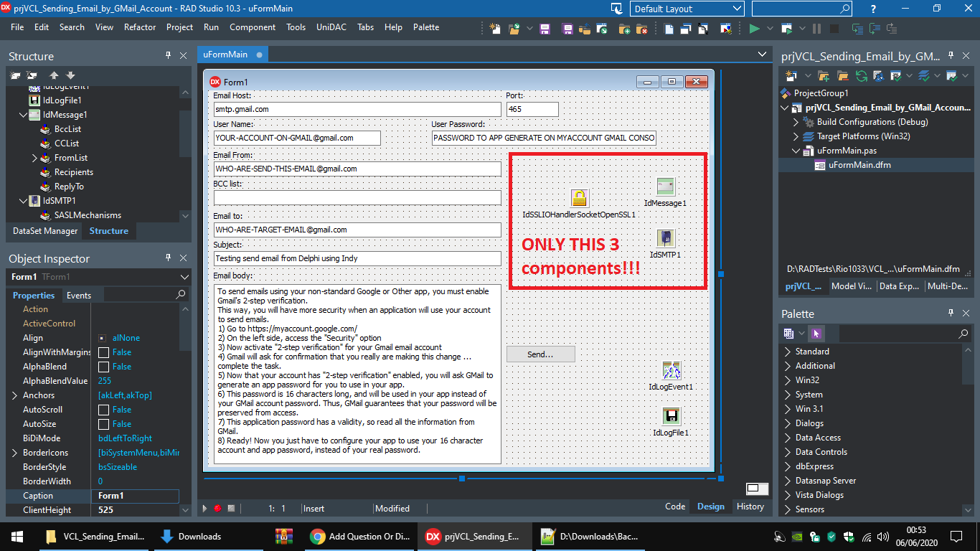Click the Help question mark icon
The height and width of the screenshot is (551, 980).
(873, 9)
